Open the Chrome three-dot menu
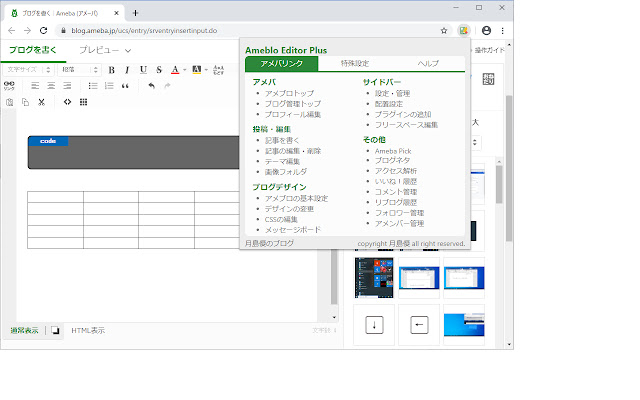 pyautogui.click(x=502, y=31)
